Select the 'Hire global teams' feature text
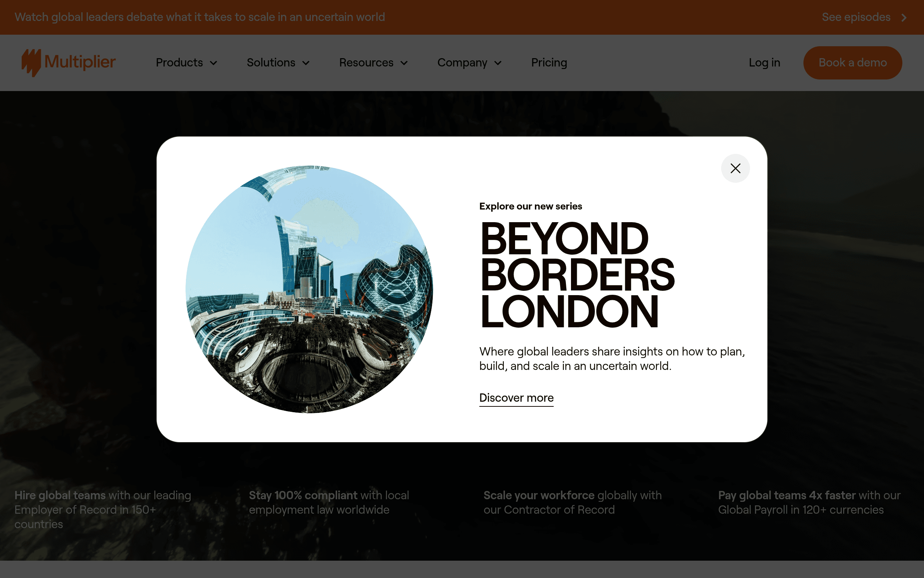Viewport: 924px width, 578px height. click(x=103, y=510)
